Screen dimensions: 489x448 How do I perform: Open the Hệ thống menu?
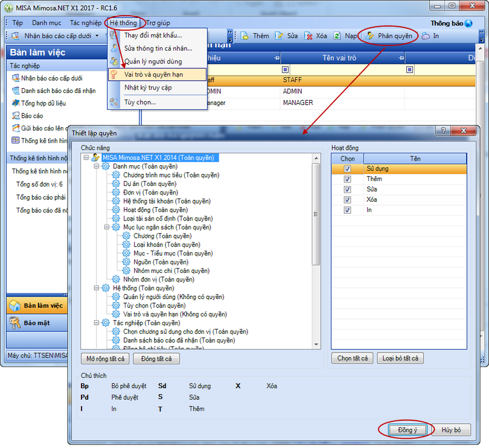coord(123,23)
